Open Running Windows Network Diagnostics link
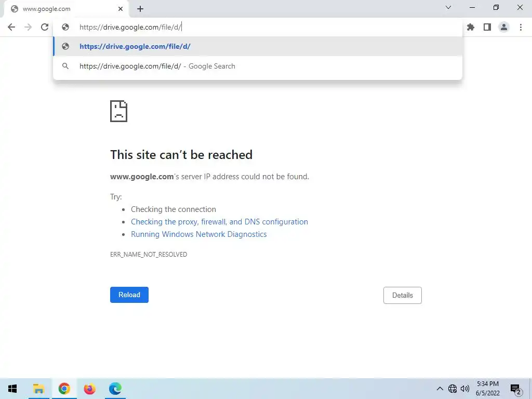The height and width of the screenshot is (399, 532). coord(199,234)
